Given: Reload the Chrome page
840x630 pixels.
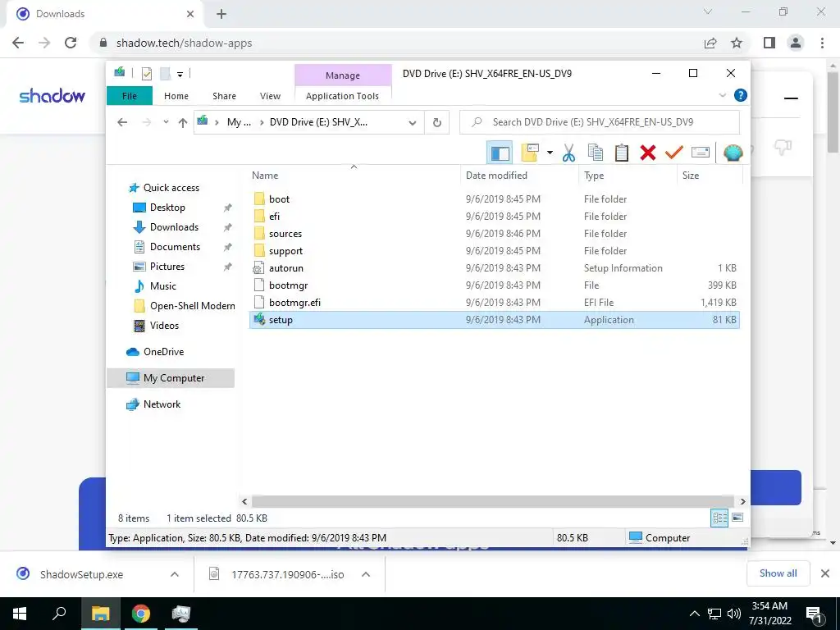Looking at the screenshot, I should [x=71, y=43].
